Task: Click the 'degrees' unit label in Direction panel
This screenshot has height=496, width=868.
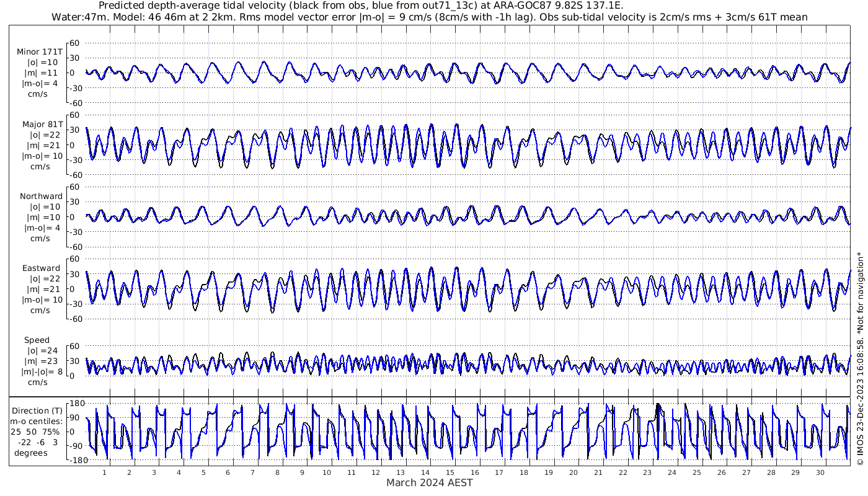Action: point(31,453)
